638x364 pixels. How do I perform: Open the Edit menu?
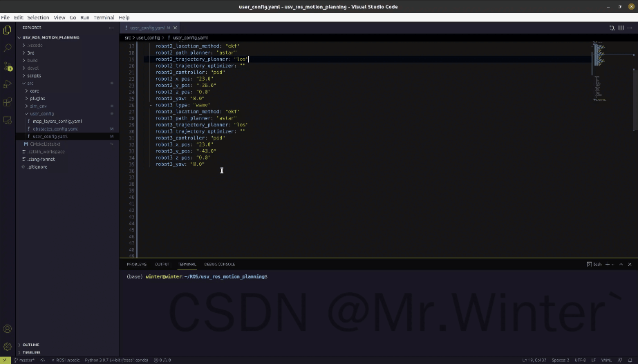tap(19, 17)
